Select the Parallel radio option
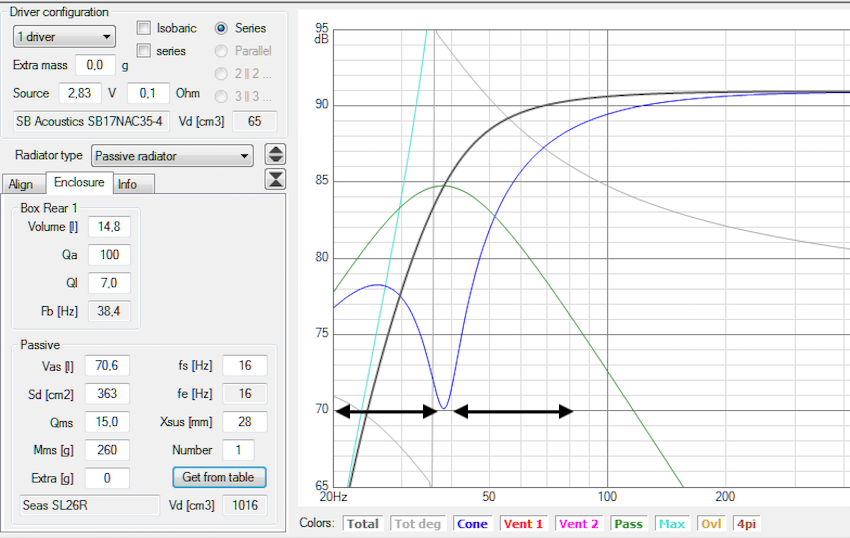Viewport: 850px width, 538px height. [x=221, y=51]
